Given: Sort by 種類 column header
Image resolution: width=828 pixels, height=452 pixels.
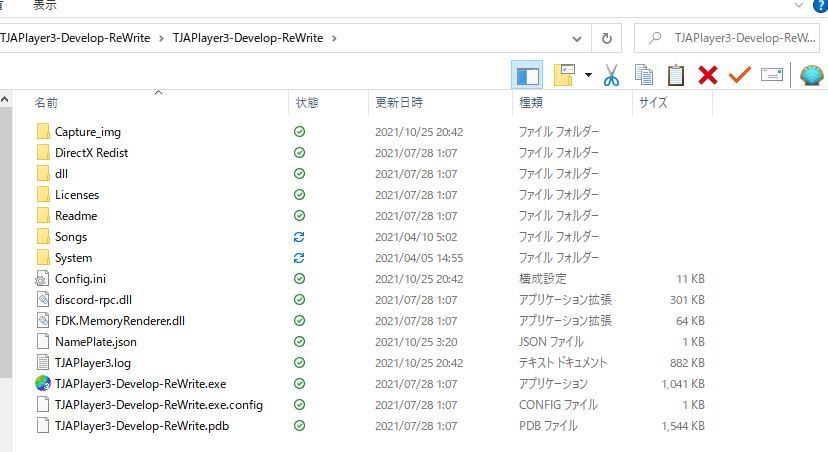Looking at the screenshot, I should tap(531, 102).
